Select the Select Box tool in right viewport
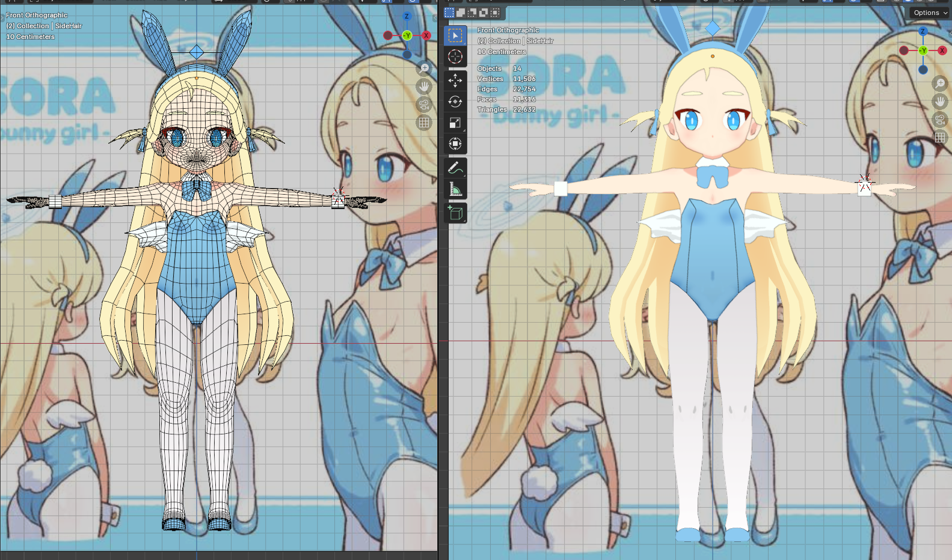The height and width of the screenshot is (560, 952). pos(455,35)
